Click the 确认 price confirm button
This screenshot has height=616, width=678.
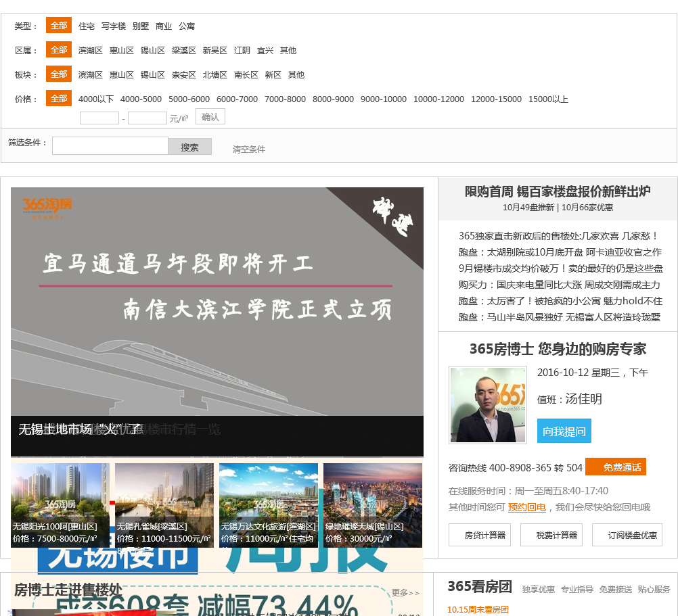pyautogui.click(x=210, y=116)
